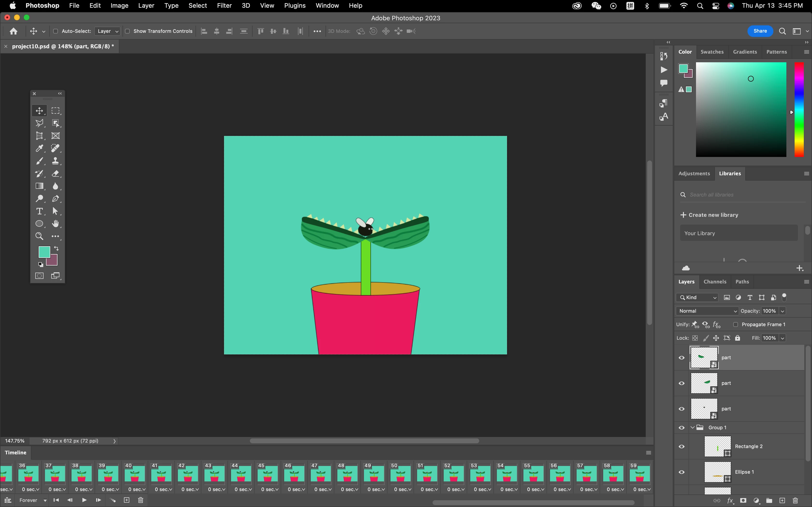Open the Normal blend mode dropdown

tap(707, 311)
